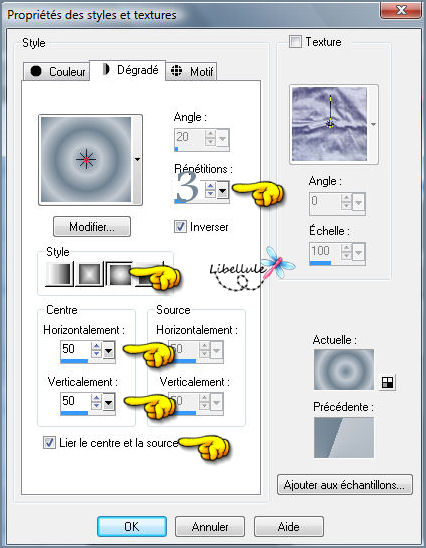Open the Texture Échelle dropdown

click(x=359, y=252)
